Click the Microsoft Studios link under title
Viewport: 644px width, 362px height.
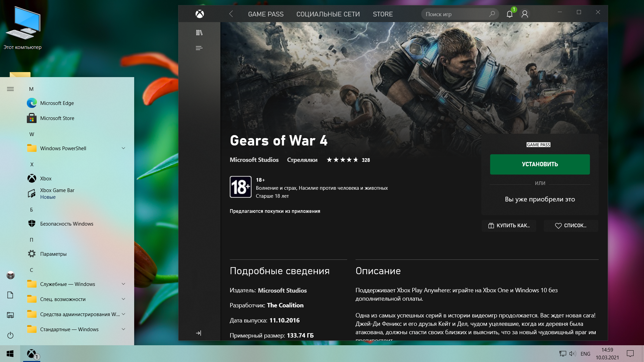point(254,160)
